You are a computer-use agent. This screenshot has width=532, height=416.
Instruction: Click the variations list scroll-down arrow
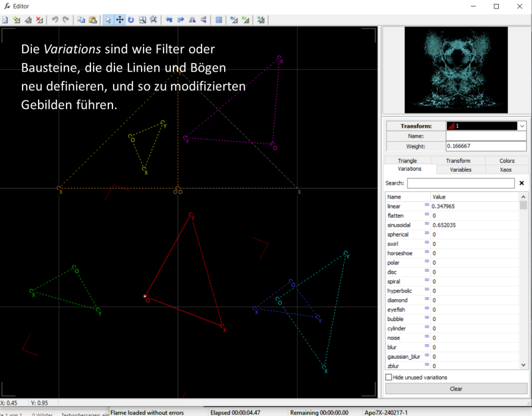(x=523, y=365)
